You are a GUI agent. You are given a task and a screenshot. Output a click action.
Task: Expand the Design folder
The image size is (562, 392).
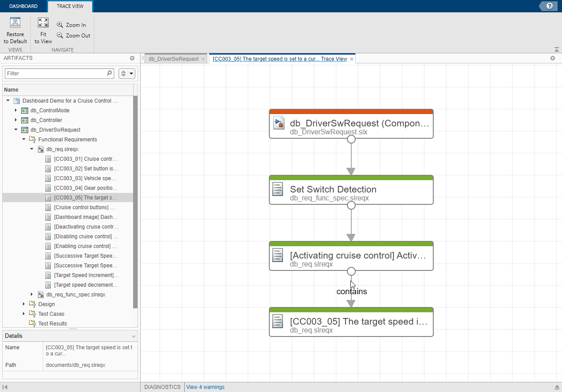click(x=23, y=304)
